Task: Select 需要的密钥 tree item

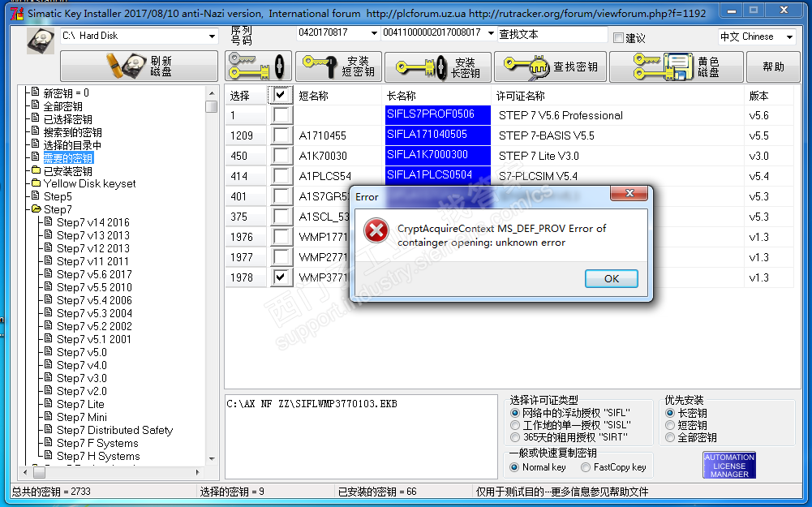Action: pyautogui.click(x=68, y=158)
